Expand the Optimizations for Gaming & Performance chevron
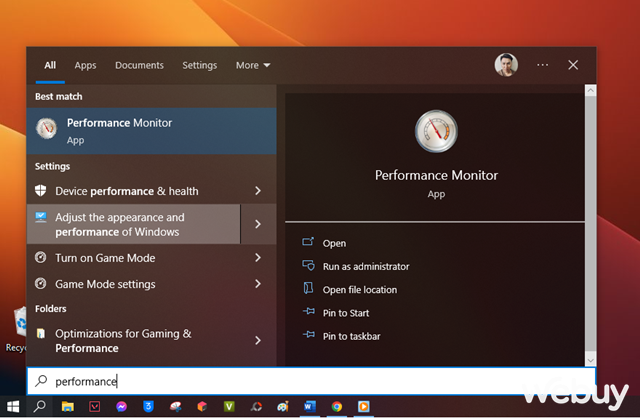 (258, 340)
